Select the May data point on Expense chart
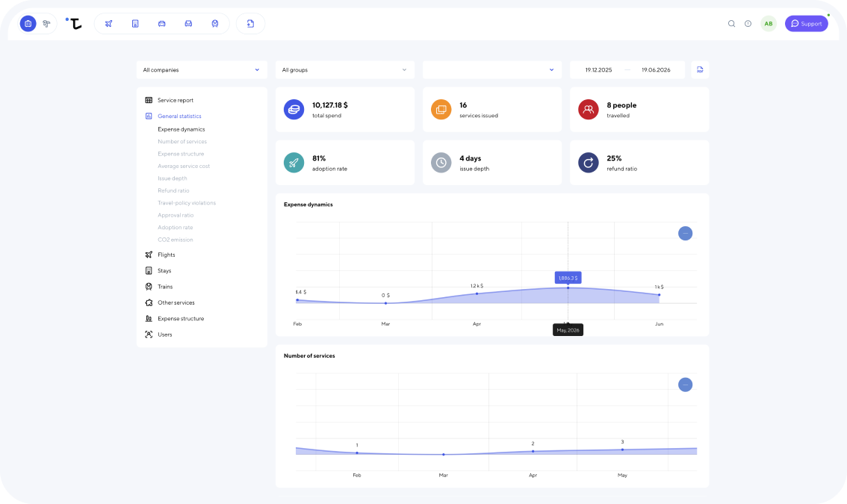This screenshot has height=504, width=847. [x=568, y=288]
